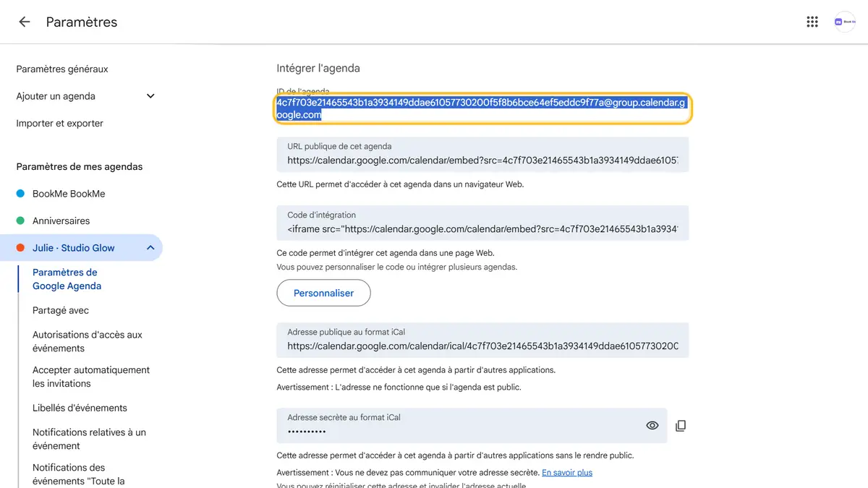Select Julie · Studio Glow calendar
Viewport: 868px width, 488px height.
(x=74, y=248)
